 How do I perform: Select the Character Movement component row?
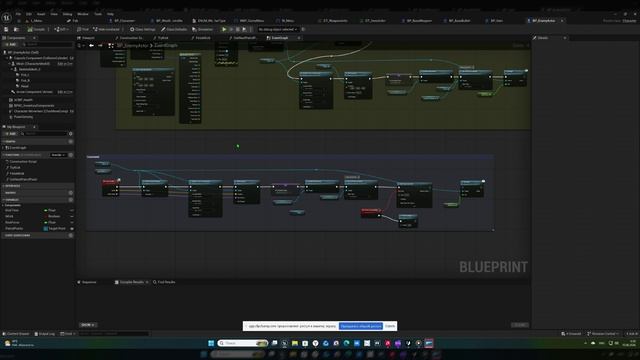tap(41, 111)
